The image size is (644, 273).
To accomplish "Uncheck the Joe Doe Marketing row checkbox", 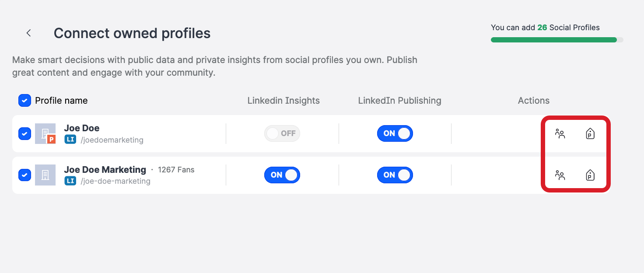I will click(24, 175).
